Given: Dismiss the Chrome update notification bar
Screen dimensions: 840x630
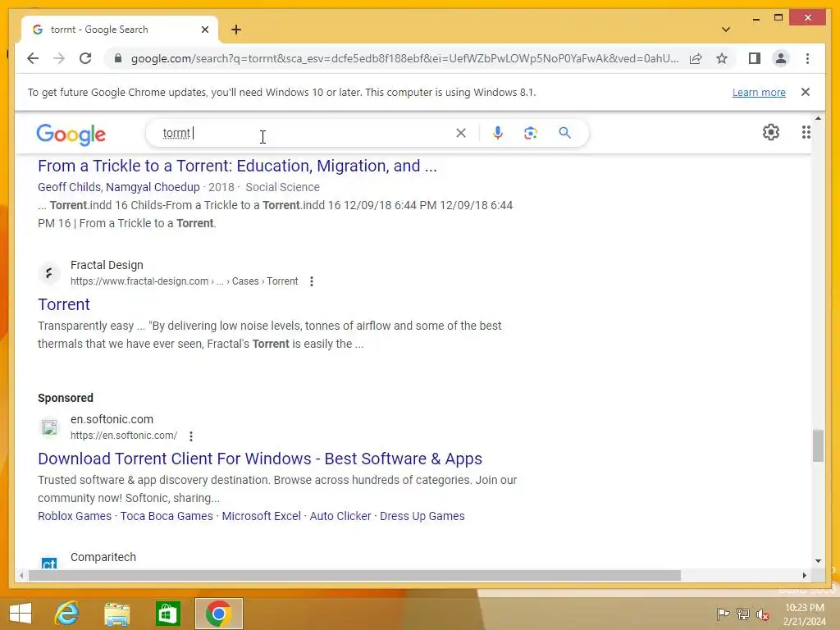Looking at the screenshot, I should coord(806,92).
